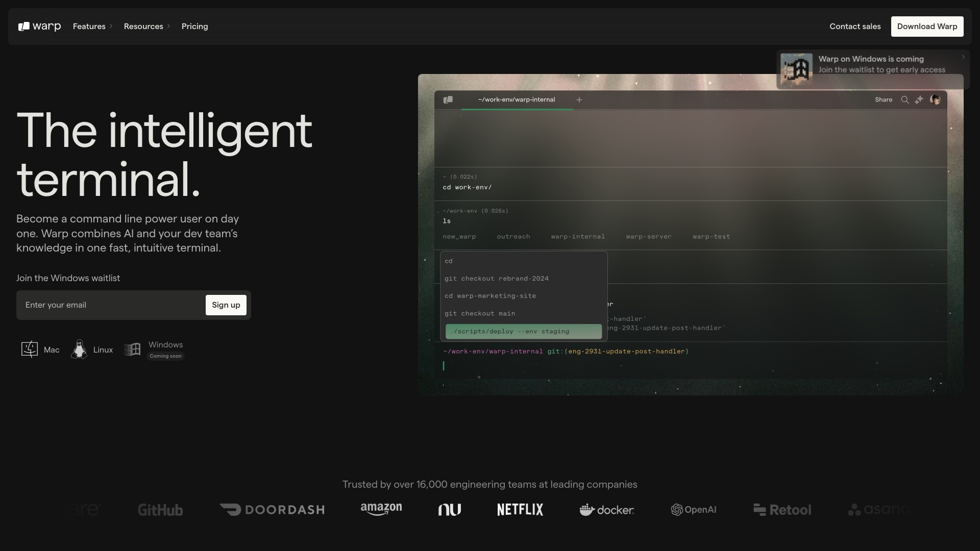Expand the Resources menu

pyautogui.click(x=147, y=27)
